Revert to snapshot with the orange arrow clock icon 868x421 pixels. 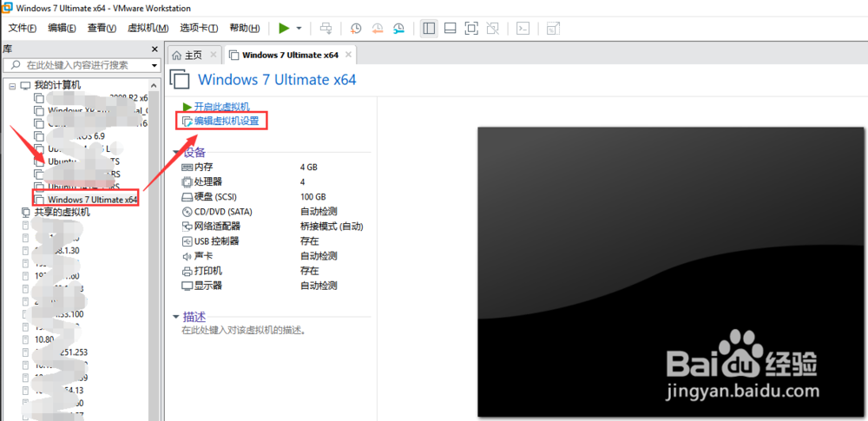click(378, 29)
